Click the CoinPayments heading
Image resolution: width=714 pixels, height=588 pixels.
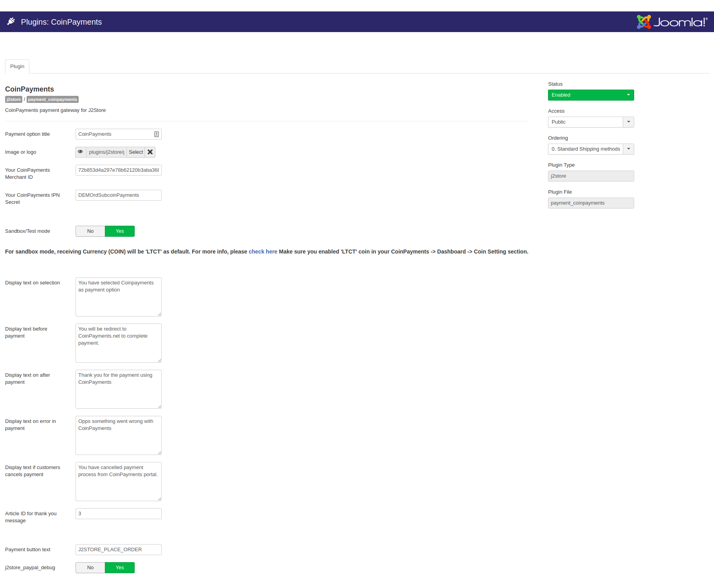pyautogui.click(x=29, y=89)
